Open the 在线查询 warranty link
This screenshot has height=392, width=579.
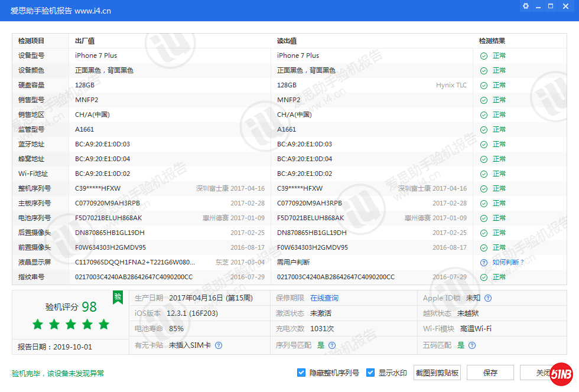click(x=324, y=299)
